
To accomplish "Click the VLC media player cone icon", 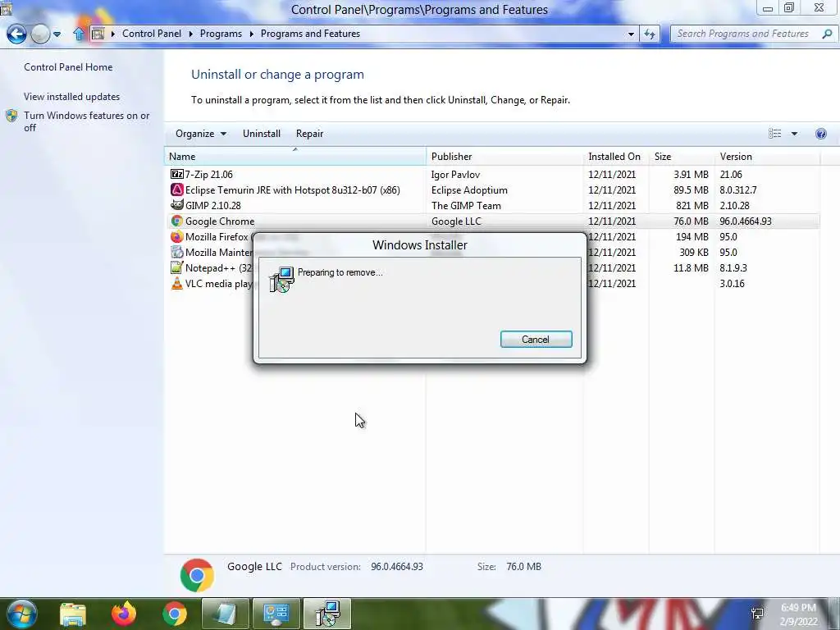I will point(177,283).
